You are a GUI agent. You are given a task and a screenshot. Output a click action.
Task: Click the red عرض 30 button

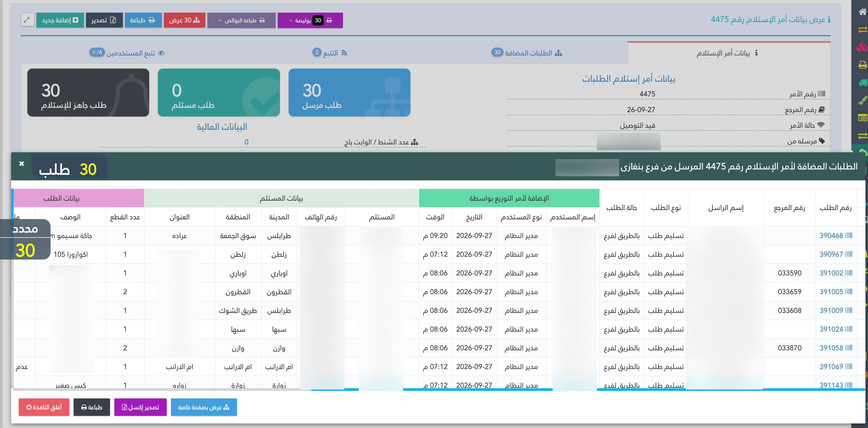point(184,20)
